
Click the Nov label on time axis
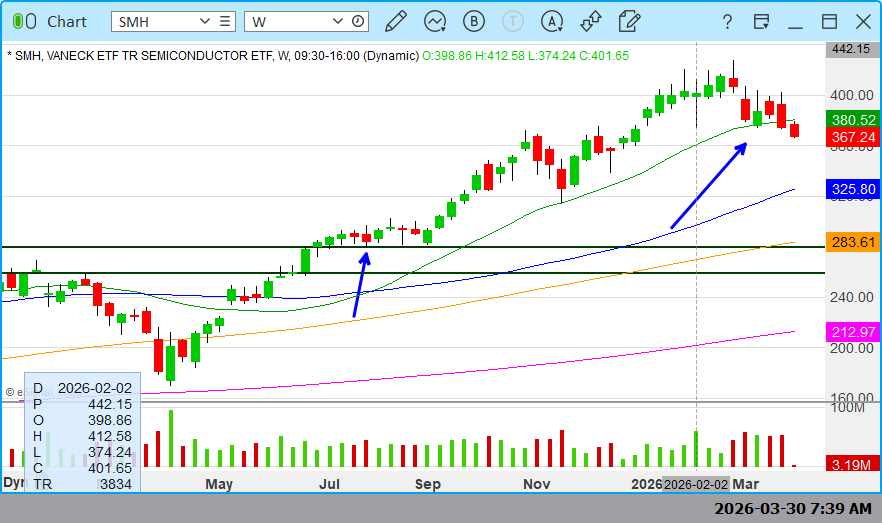pos(537,484)
